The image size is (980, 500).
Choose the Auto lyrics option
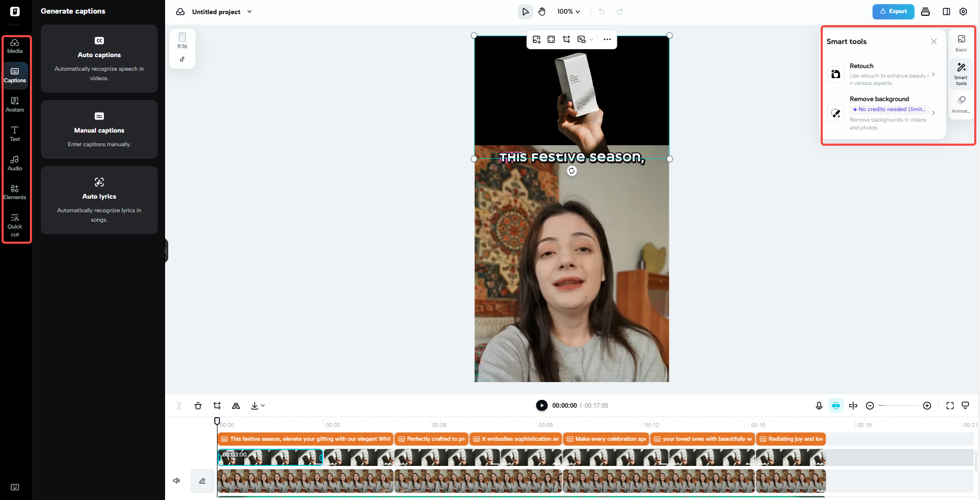pyautogui.click(x=99, y=200)
